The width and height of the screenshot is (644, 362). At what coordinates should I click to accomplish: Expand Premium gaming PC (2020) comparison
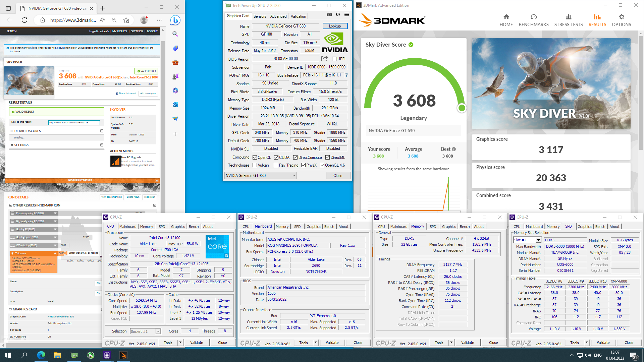click(x=55, y=213)
